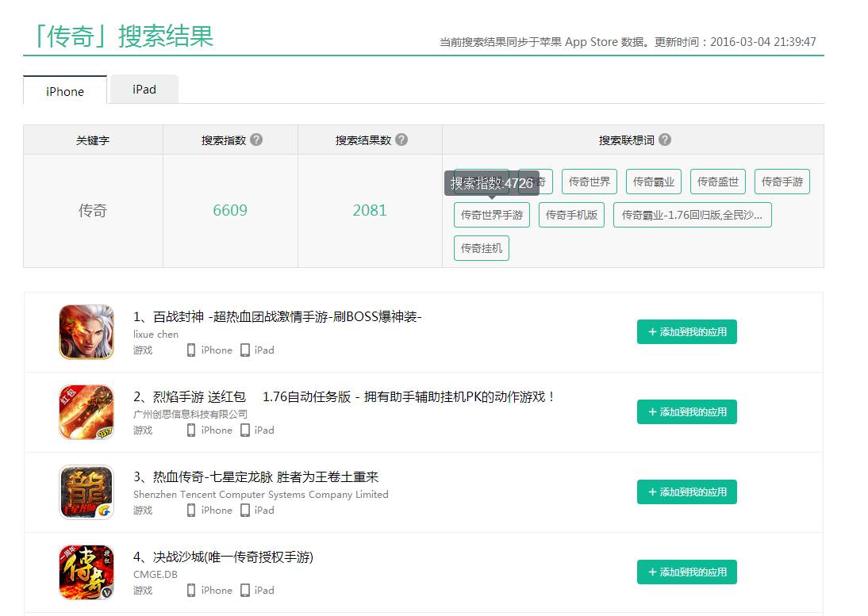Click the 搜索指数 column header text
The height and width of the screenshot is (616, 868).
pos(224,140)
